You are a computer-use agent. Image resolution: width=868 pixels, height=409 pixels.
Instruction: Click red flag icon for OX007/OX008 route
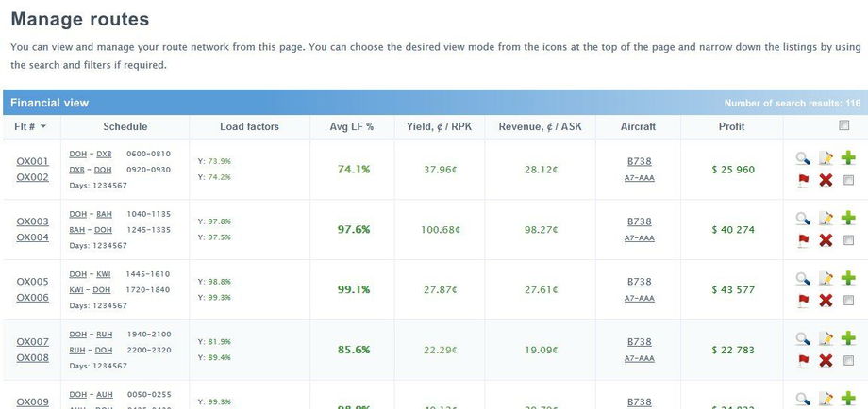(x=803, y=360)
